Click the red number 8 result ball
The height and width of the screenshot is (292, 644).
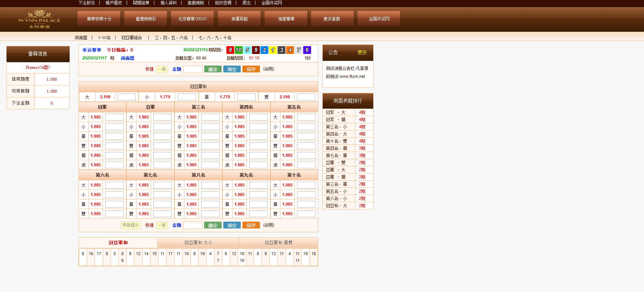click(230, 50)
